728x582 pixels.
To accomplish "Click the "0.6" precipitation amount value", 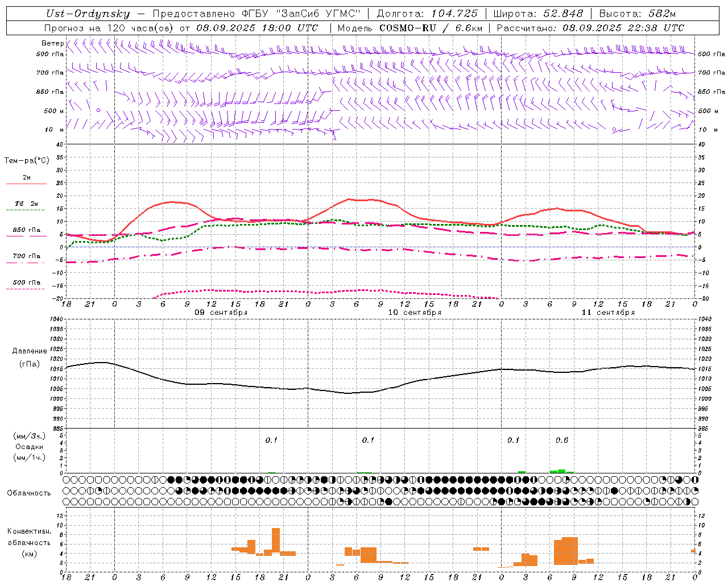I will coord(562,440).
